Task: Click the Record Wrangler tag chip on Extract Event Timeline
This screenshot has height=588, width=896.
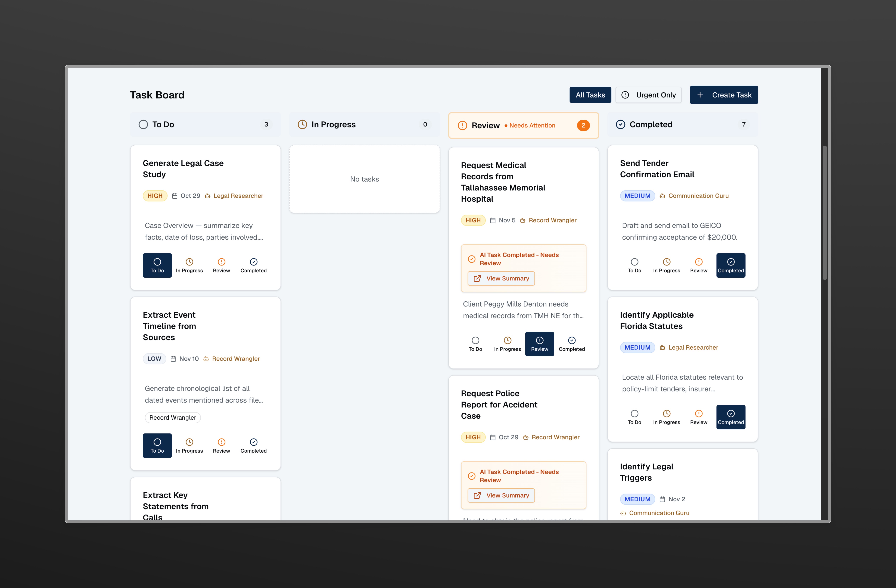Action: [172, 417]
